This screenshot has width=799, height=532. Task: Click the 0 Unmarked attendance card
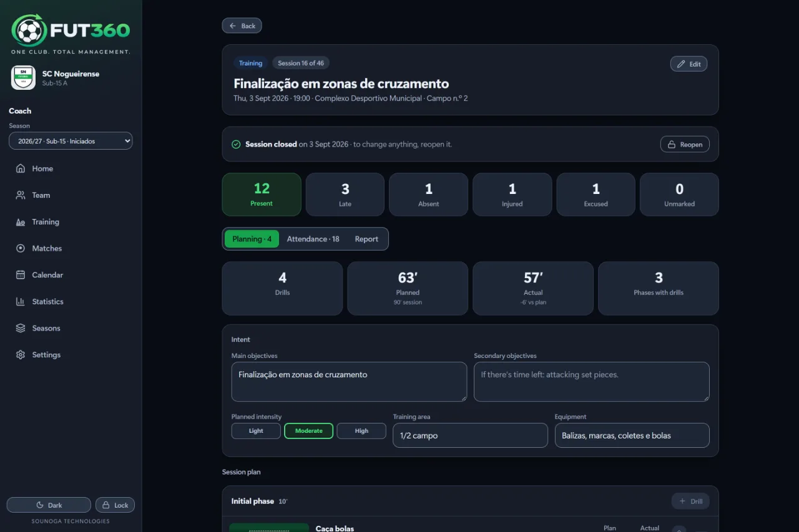click(680, 195)
